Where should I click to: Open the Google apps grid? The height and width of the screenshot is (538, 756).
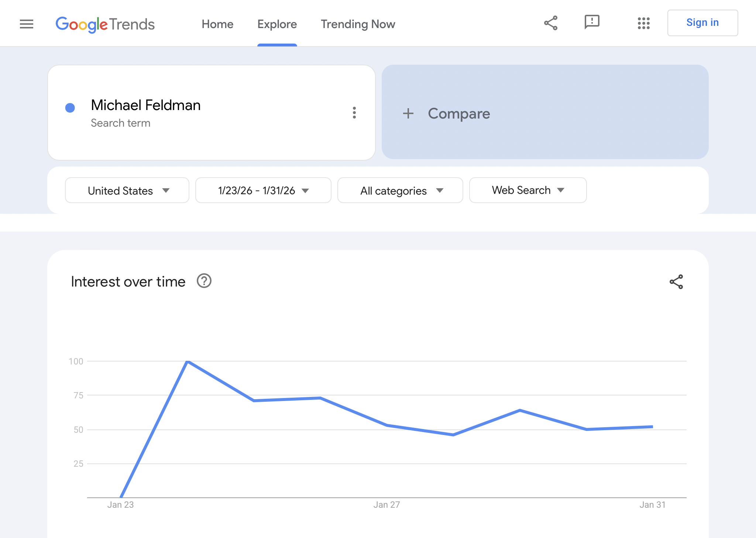point(643,23)
